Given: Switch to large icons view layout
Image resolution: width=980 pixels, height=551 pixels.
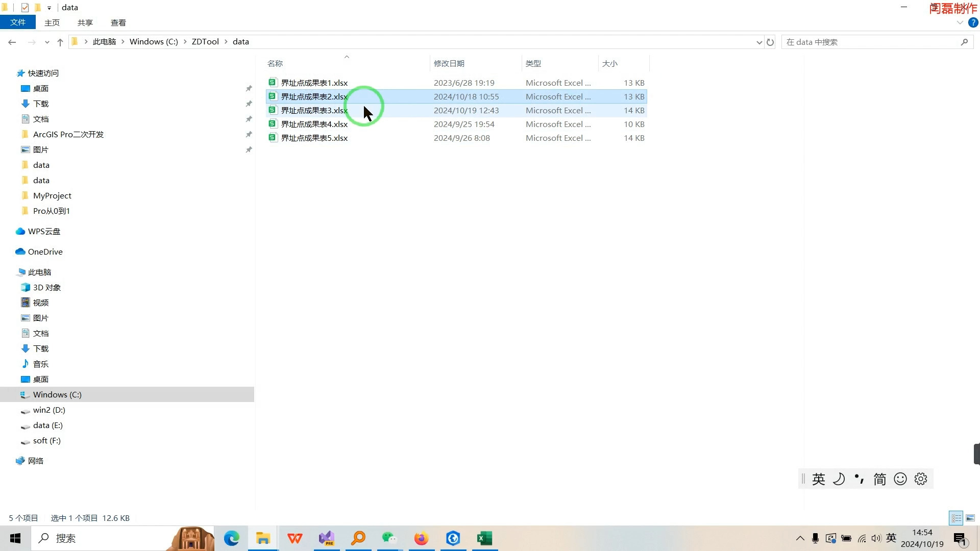Looking at the screenshot, I should coord(970,518).
